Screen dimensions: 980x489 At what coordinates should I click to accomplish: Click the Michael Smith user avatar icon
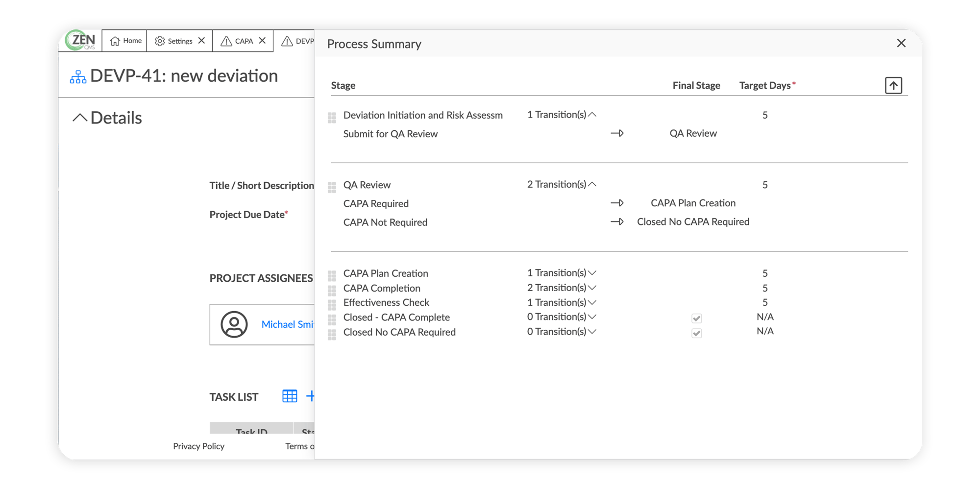pos(234,324)
